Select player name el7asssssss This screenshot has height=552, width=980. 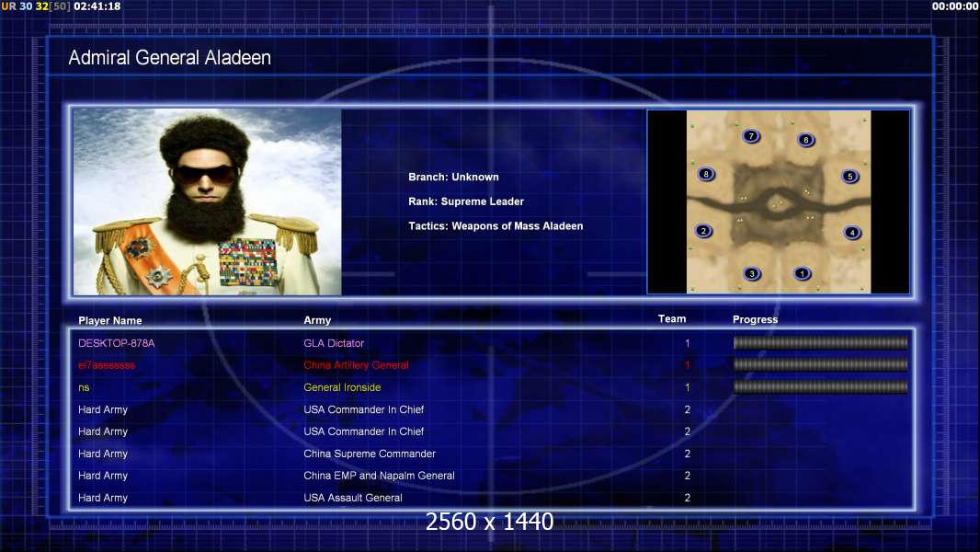(107, 365)
